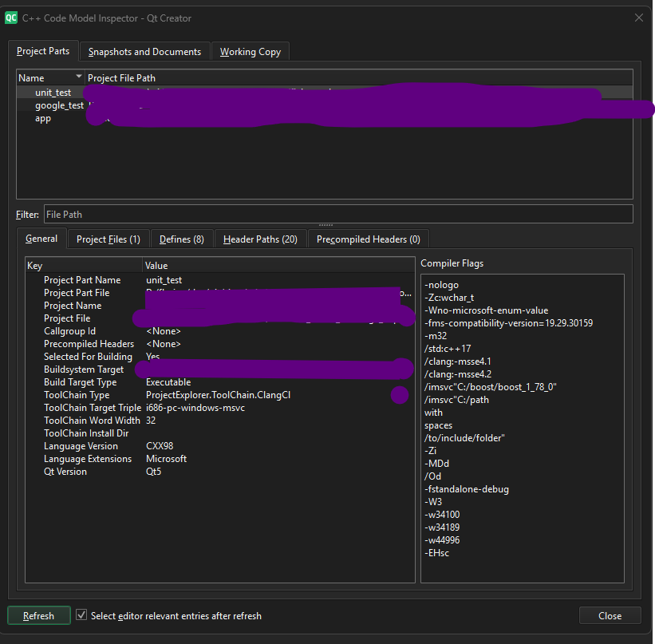655x644 pixels.
Task: Click the -nologo compiler flag
Action: (x=441, y=285)
